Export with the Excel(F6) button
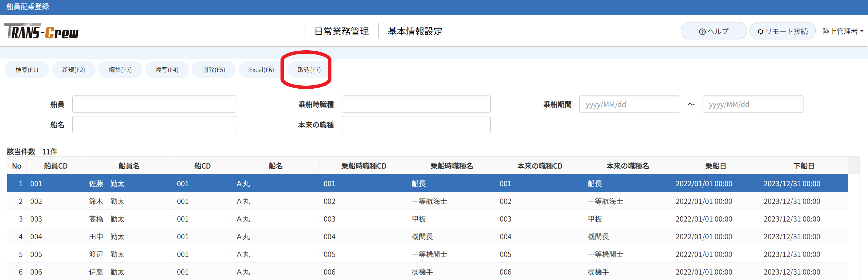 tap(261, 70)
